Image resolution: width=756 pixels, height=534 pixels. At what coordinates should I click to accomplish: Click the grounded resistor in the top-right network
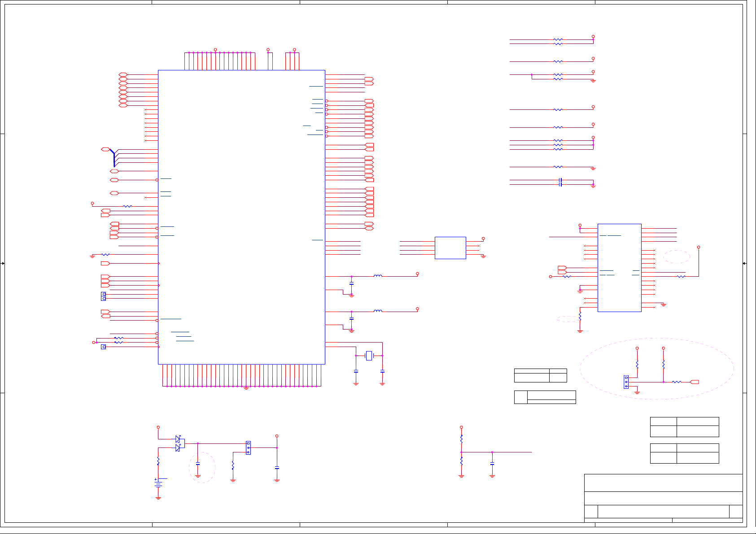click(558, 167)
